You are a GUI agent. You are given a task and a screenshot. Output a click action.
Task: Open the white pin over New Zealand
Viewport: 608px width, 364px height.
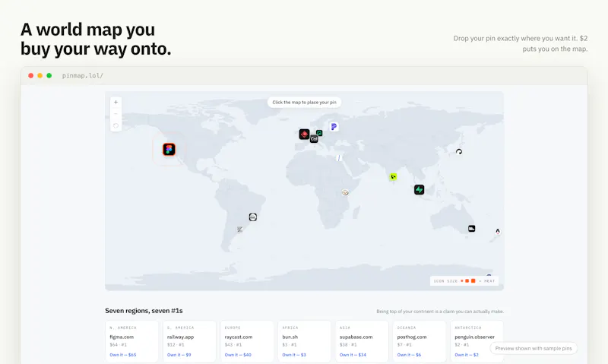coord(498,232)
